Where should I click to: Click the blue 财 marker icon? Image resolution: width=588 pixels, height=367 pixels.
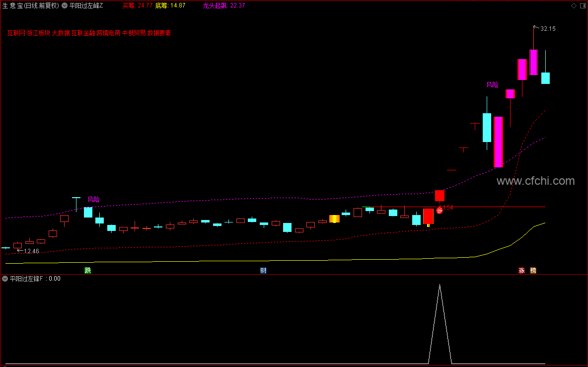(x=263, y=270)
